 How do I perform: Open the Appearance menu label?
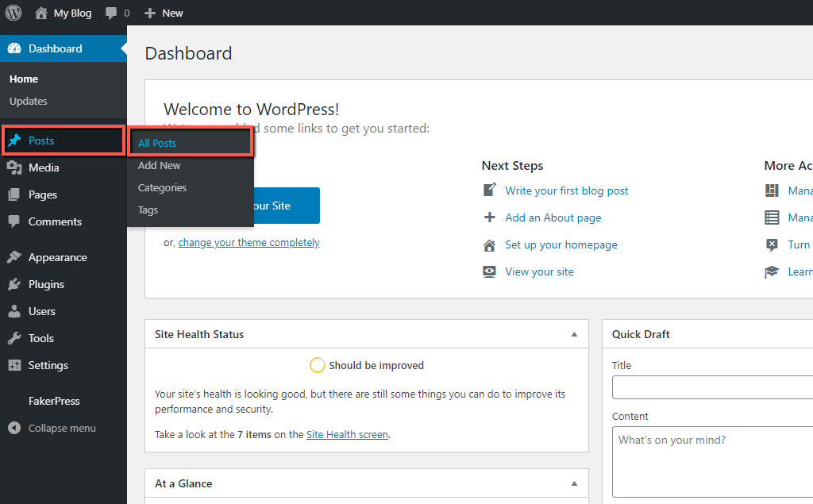[57, 257]
